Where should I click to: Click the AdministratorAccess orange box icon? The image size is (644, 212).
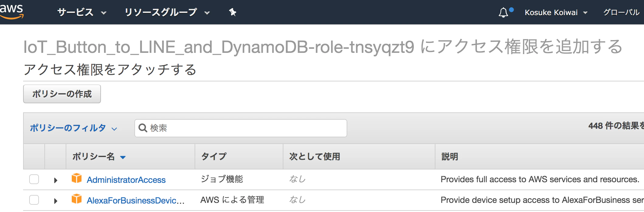[77, 178]
